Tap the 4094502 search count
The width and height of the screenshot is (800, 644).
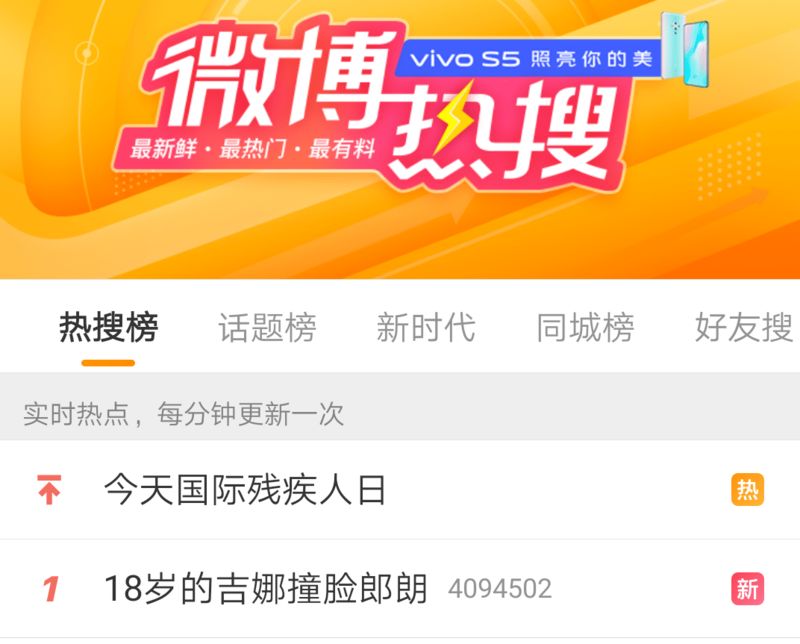pyautogui.click(x=500, y=589)
